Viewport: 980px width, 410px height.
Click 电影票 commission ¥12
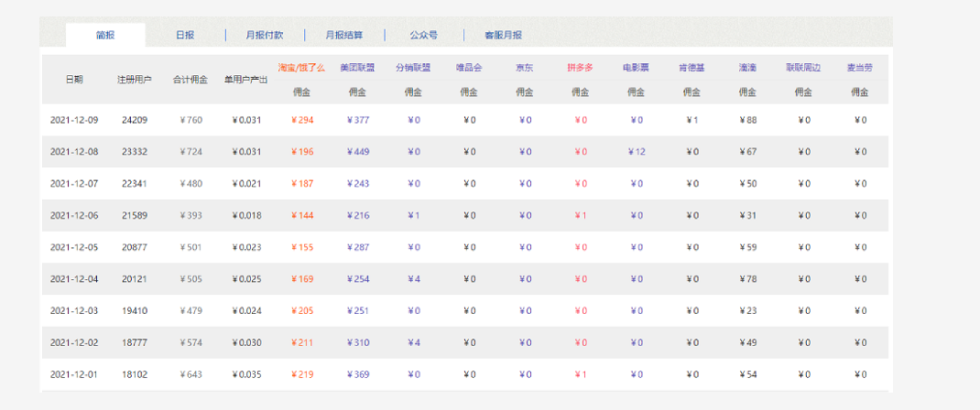pos(637,152)
